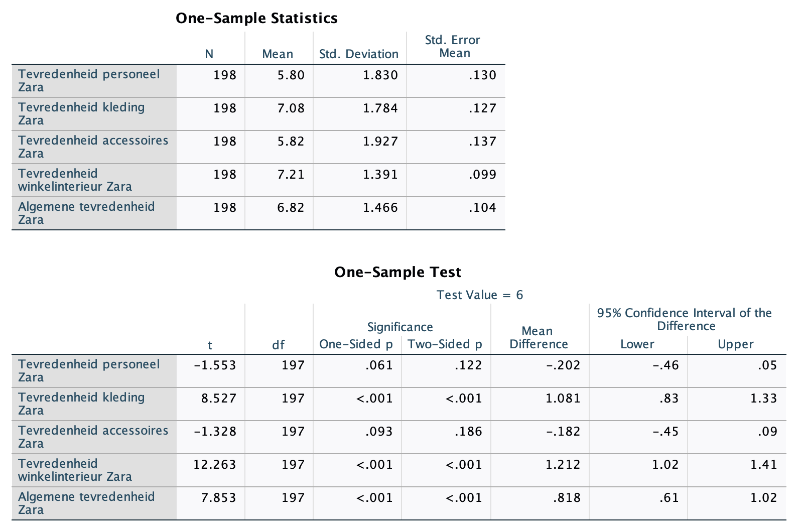
Task: Click the One-Sample Test table title
Action: tap(397, 272)
